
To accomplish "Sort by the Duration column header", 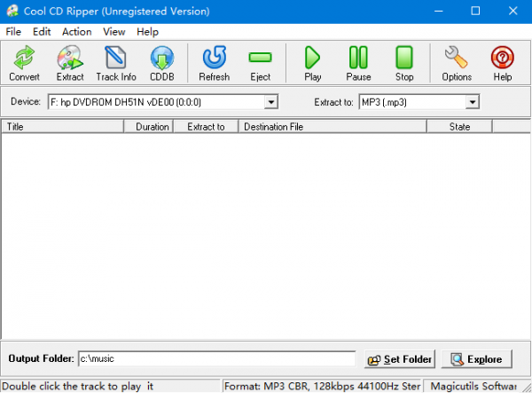I will tap(149, 127).
